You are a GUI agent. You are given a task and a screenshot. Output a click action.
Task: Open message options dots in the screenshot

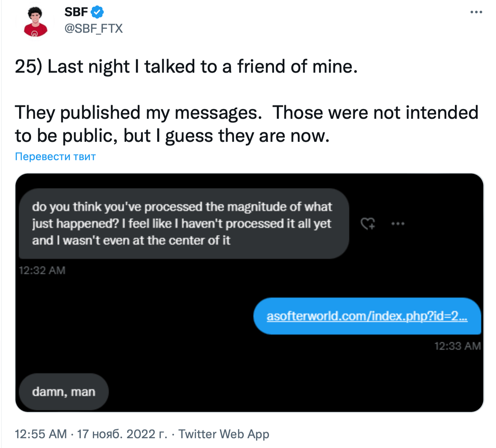[398, 224]
